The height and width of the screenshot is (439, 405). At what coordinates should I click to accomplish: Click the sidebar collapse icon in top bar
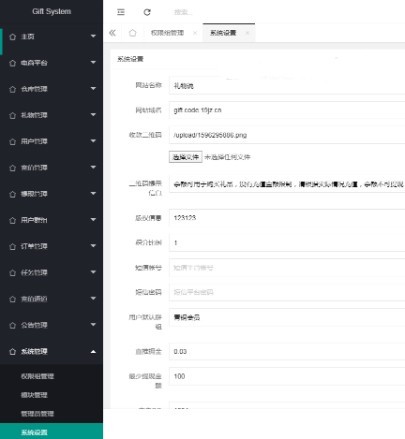pyautogui.click(x=121, y=12)
